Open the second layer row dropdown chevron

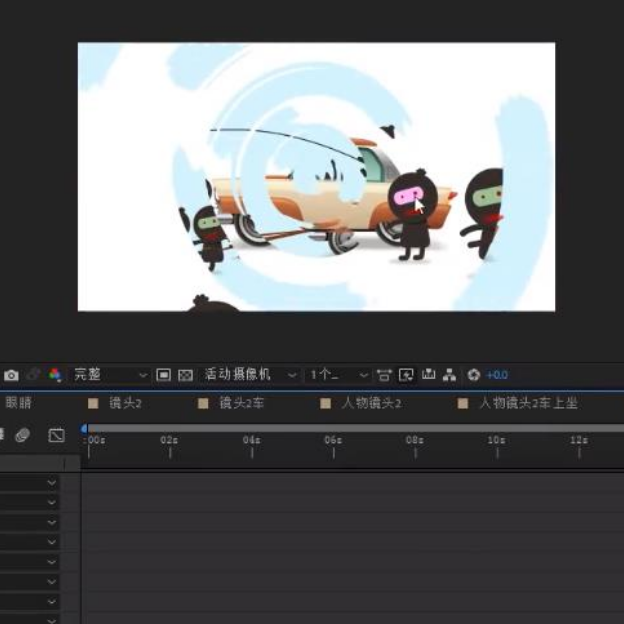click(52, 502)
